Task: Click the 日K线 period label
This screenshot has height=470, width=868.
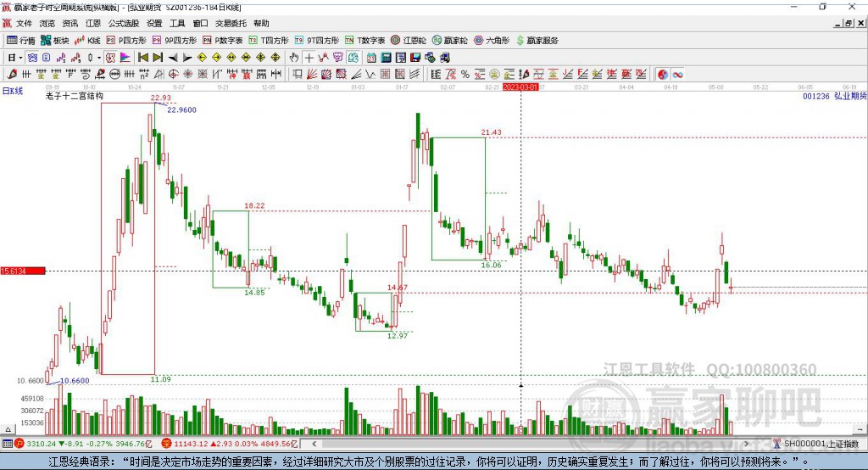Action: pyautogui.click(x=13, y=91)
